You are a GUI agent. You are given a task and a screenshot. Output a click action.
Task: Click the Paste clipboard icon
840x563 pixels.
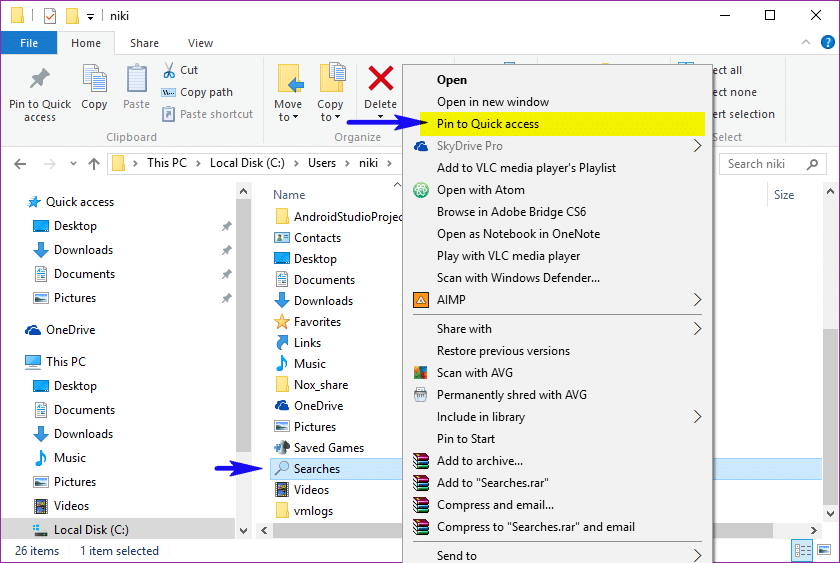tap(137, 78)
